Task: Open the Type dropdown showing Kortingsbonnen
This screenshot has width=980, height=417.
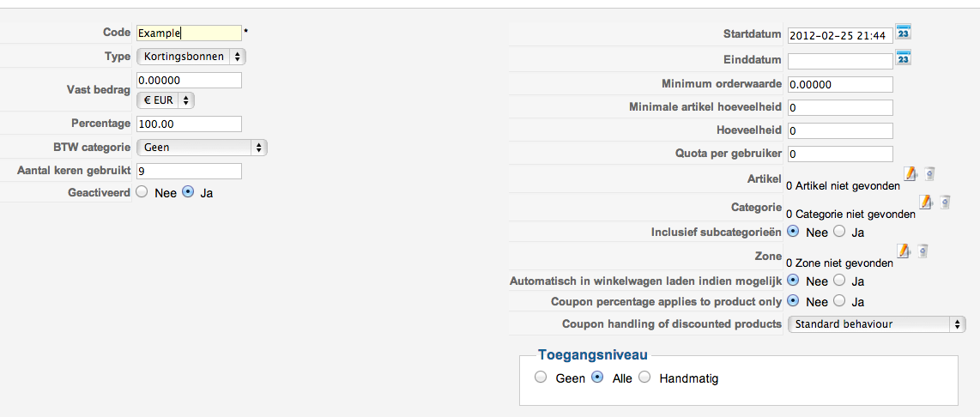Action: (191, 57)
